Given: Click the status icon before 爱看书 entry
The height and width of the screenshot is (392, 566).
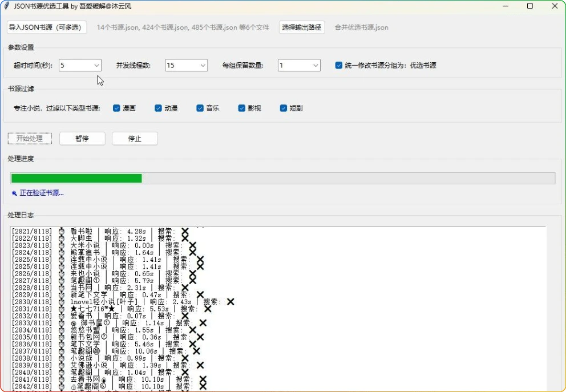Looking at the screenshot, I should click(62, 316).
